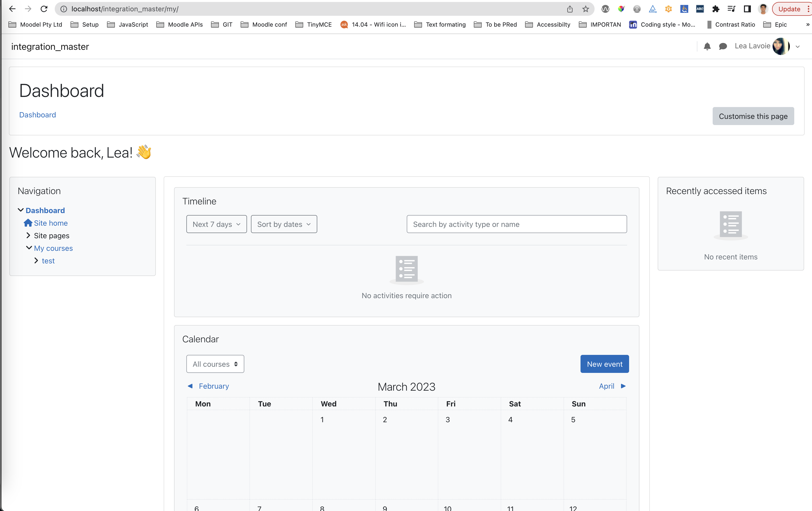Open the media control playlist icon
The image size is (812, 511).
[x=731, y=9]
